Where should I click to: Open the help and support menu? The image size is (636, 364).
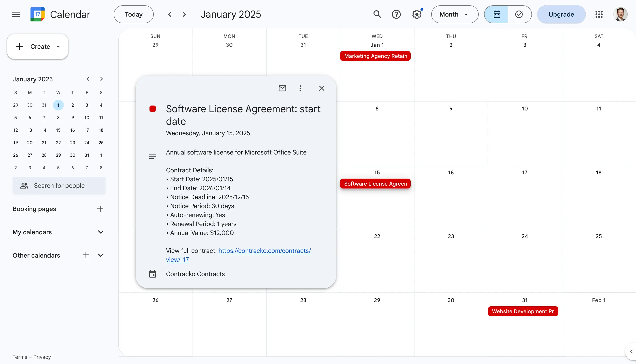396,14
